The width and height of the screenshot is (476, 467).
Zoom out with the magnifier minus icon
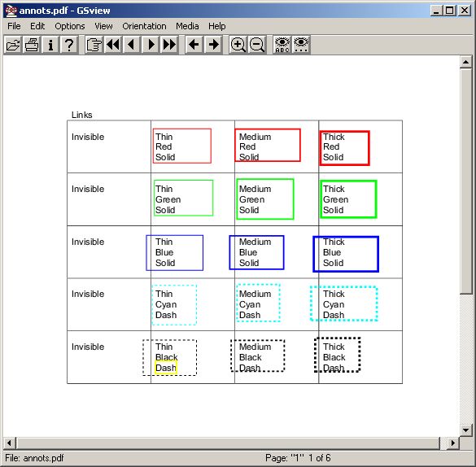[x=257, y=45]
